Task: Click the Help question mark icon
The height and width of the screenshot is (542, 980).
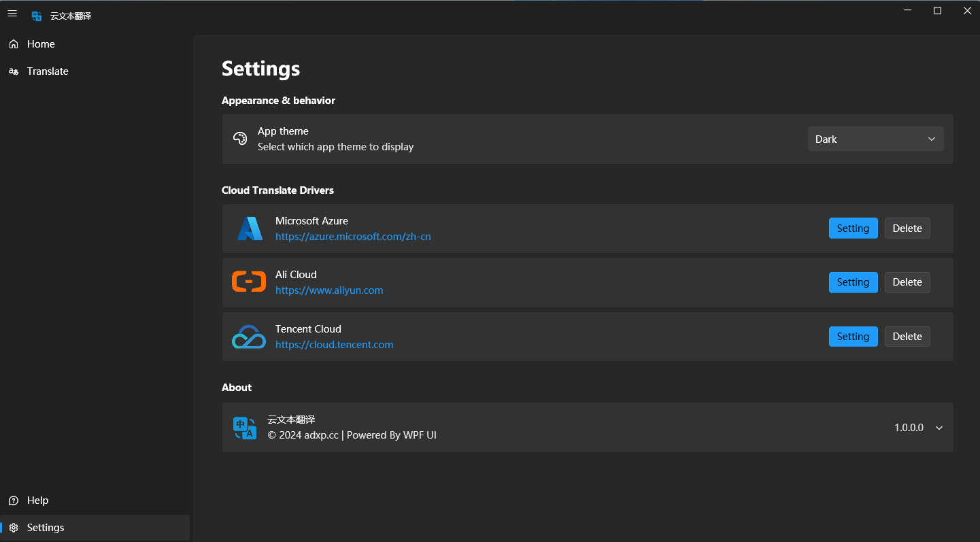Action: point(14,501)
